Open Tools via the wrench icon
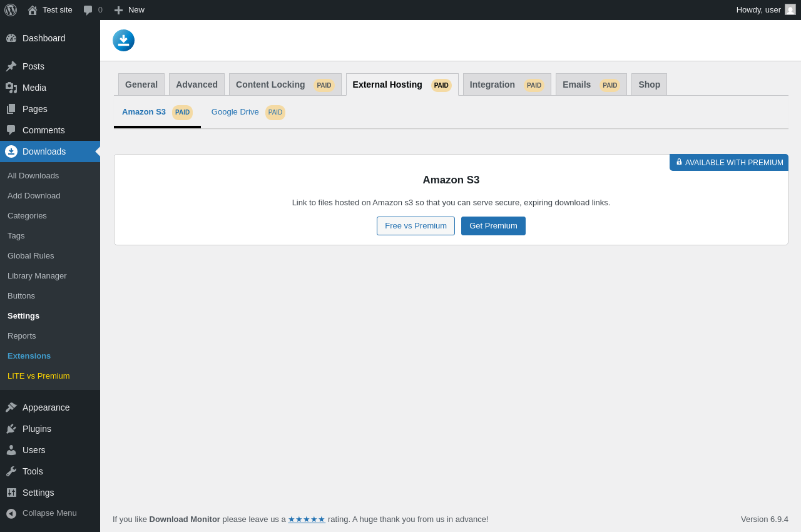Image resolution: width=801 pixels, height=532 pixels. click(x=11, y=471)
